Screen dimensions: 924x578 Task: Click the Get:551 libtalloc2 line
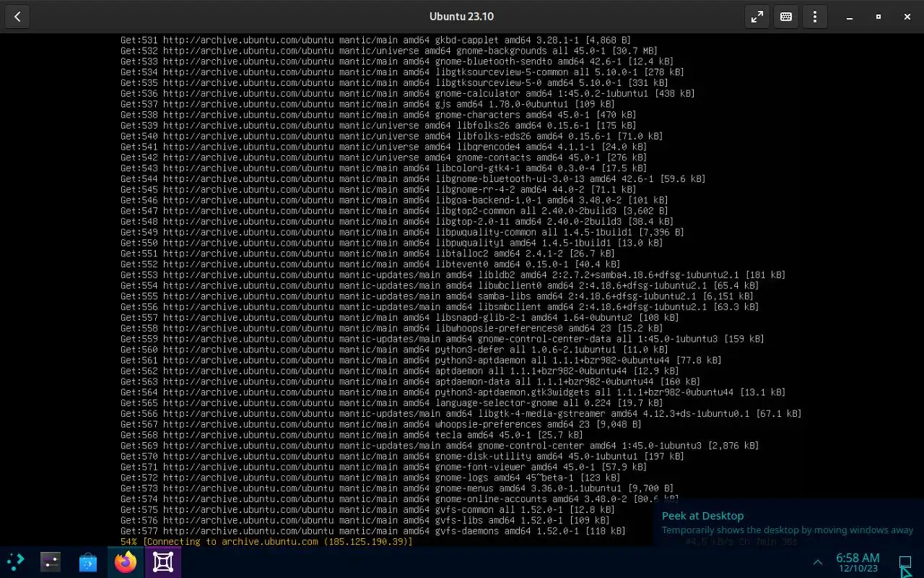(x=367, y=254)
